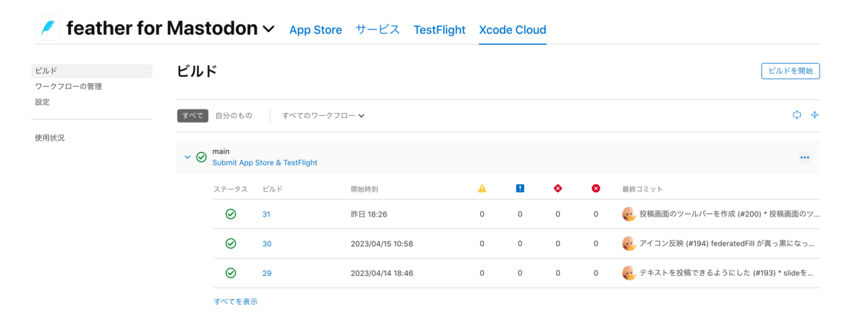
Task: Collapse the main branch builds group
Action: coord(187,157)
